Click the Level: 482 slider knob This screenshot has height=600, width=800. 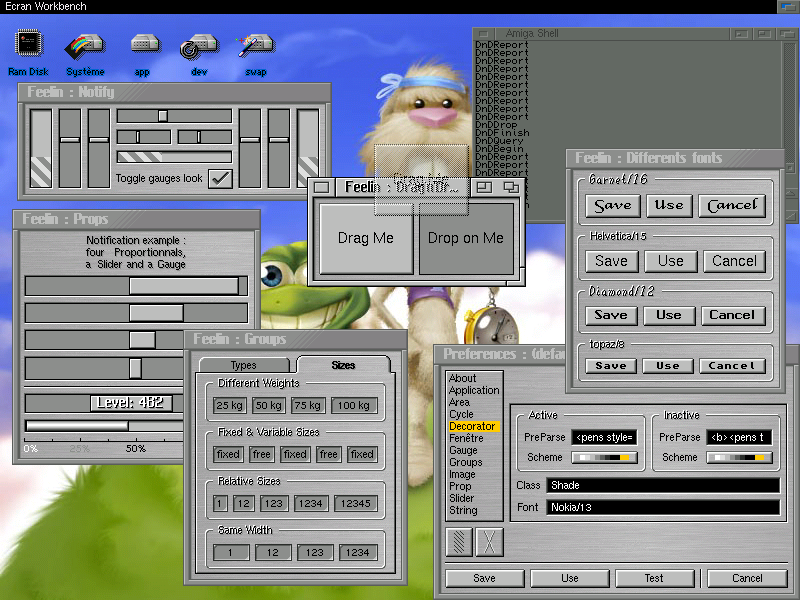pyautogui.click(x=131, y=403)
